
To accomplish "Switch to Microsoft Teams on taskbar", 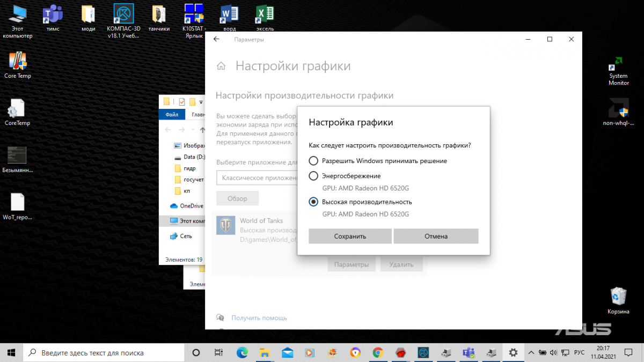I will pyautogui.click(x=469, y=352).
